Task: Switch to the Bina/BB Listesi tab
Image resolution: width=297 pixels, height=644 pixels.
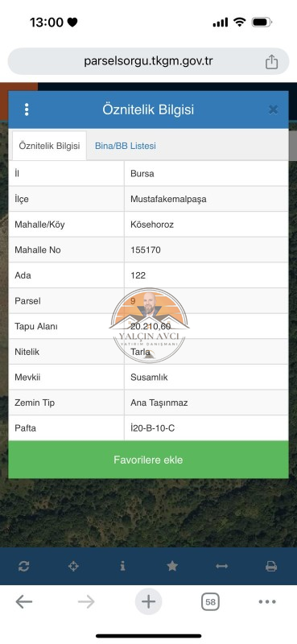Action: click(x=126, y=146)
